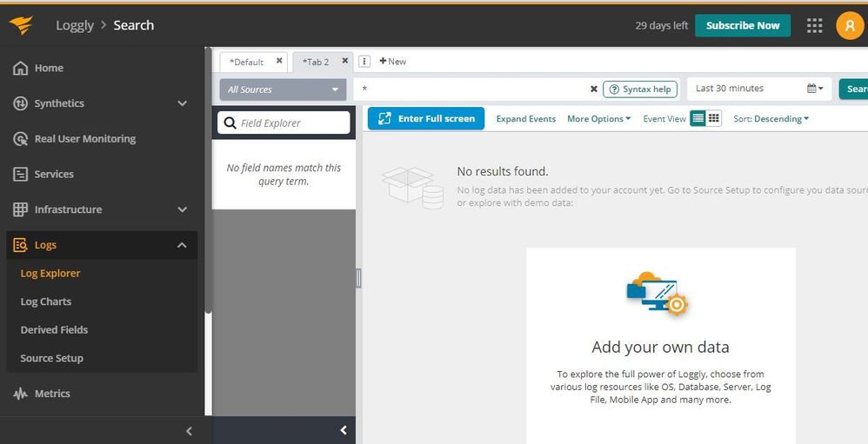The width and height of the screenshot is (868, 444).
Task: Change the Sort: Descending dropdown
Action: (771, 119)
